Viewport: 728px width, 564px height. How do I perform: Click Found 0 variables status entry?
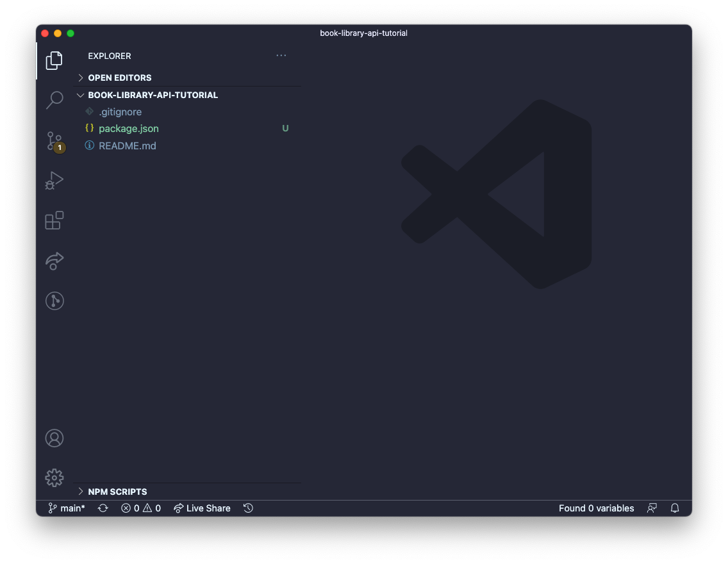pos(596,508)
